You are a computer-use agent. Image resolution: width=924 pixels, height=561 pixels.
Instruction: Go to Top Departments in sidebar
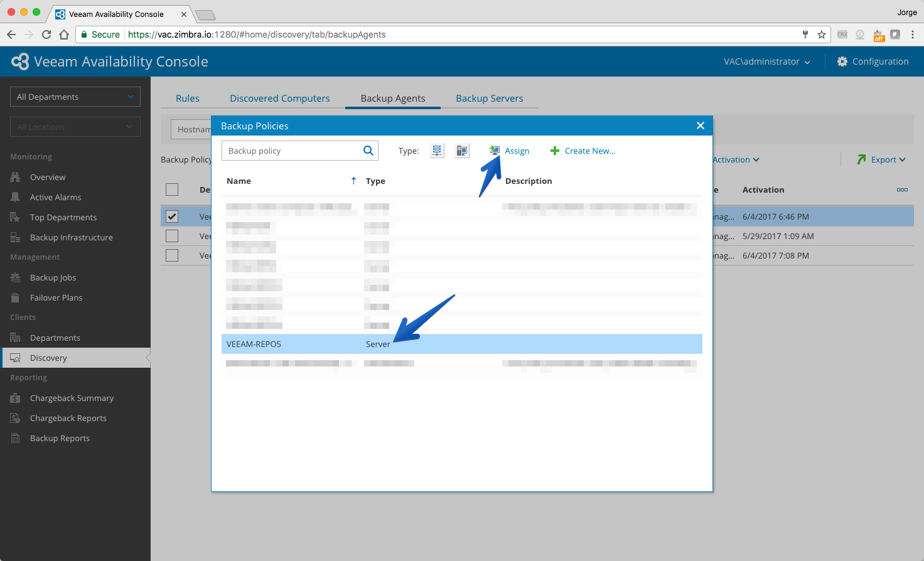click(x=63, y=217)
